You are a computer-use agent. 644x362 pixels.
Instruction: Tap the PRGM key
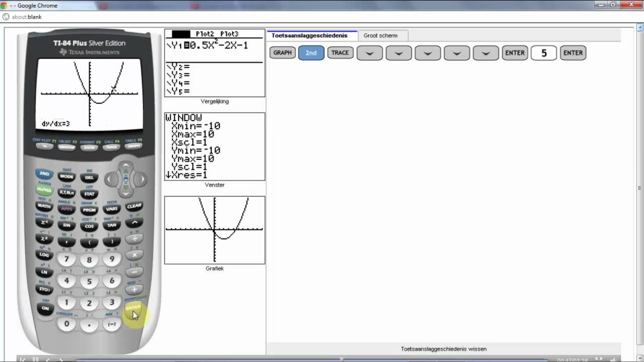[x=89, y=210]
